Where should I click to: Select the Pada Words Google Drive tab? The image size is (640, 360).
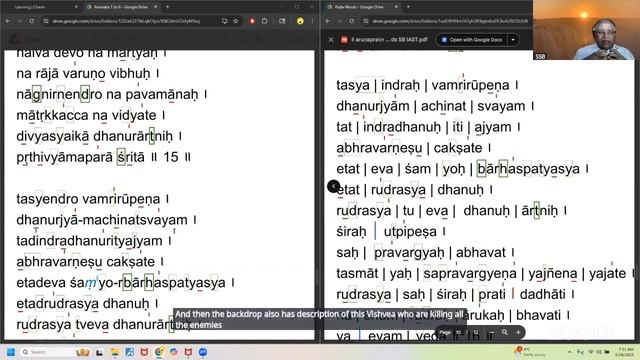coord(361,7)
